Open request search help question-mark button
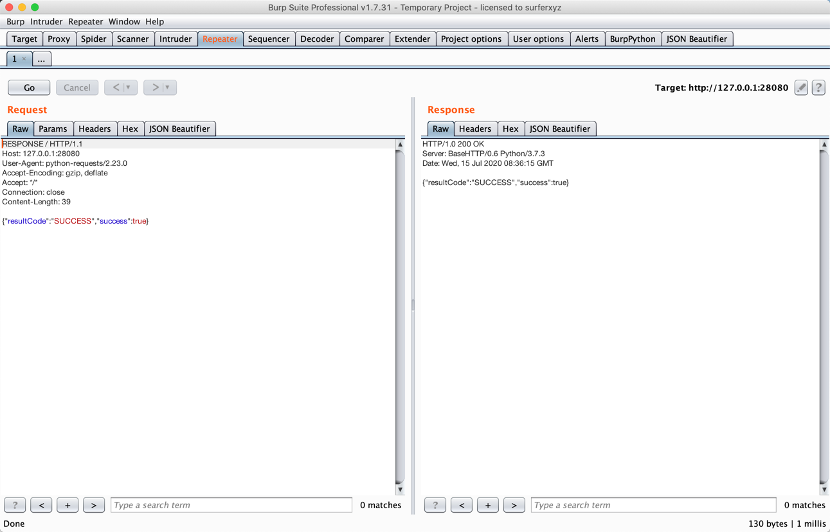The width and height of the screenshot is (830, 532). 15,505
